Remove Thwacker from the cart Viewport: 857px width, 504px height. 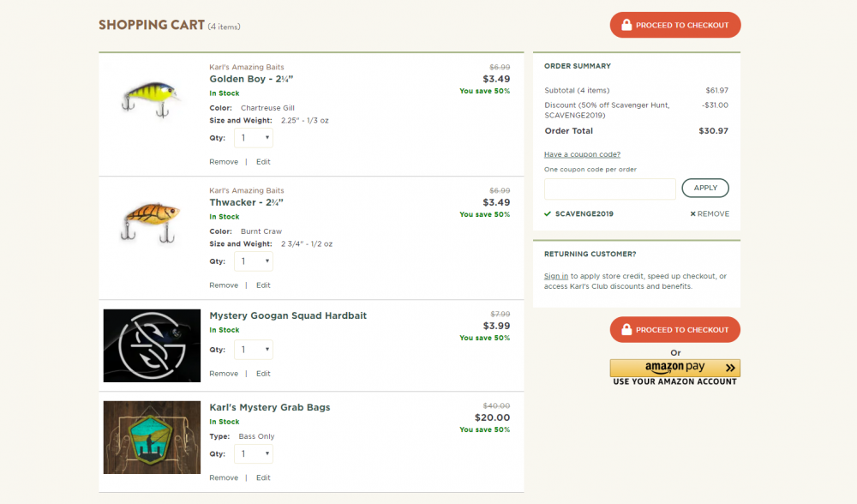pos(224,285)
